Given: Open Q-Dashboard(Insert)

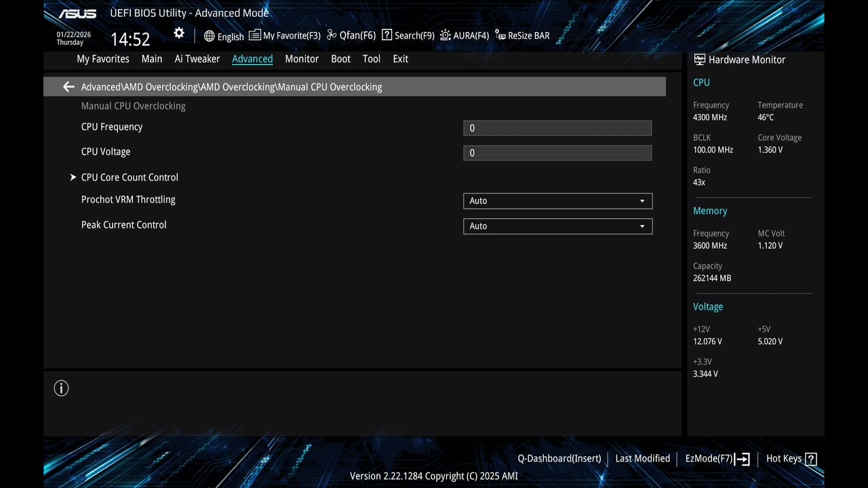Looking at the screenshot, I should pyautogui.click(x=559, y=458).
